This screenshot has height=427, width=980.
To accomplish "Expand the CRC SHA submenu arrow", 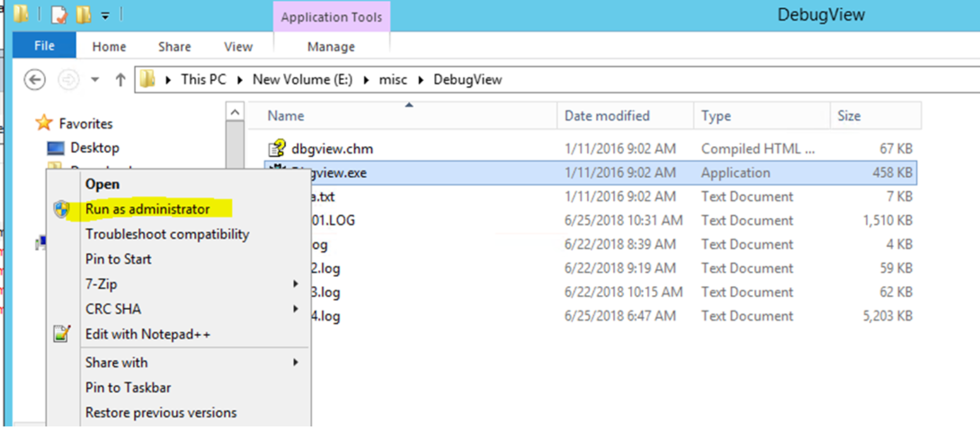I will point(295,309).
